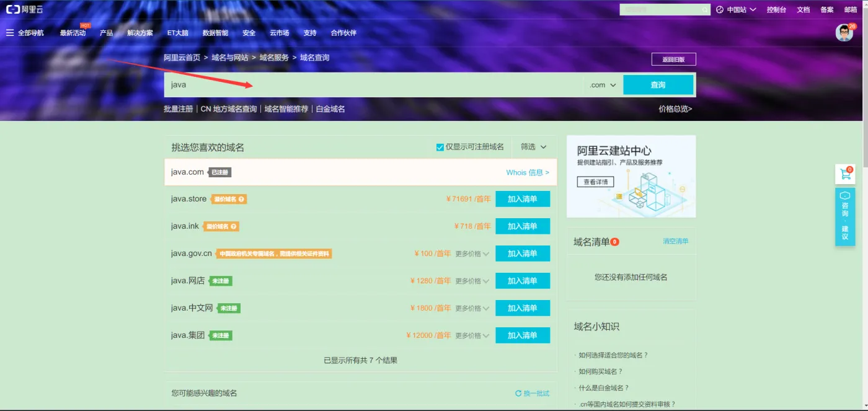This screenshot has height=411, width=868.
Task: Expand the 筛选 filter dropdown
Action: pos(534,147)
